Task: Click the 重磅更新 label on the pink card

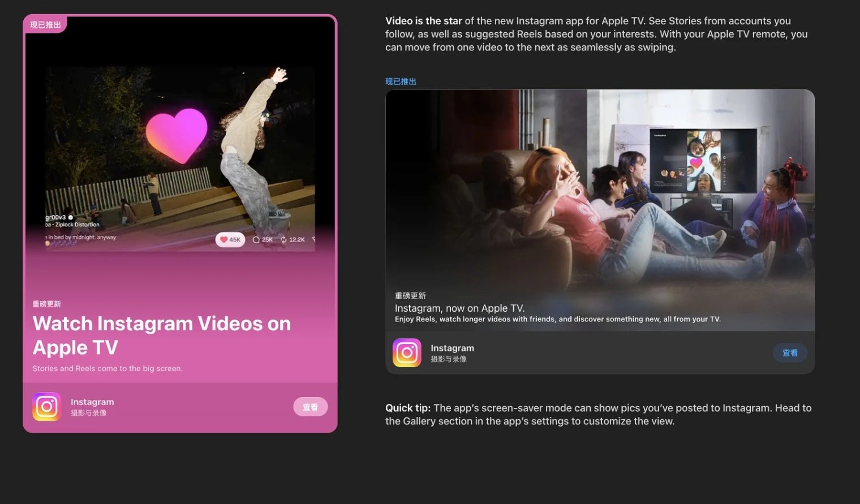Action: click(46, 304)
